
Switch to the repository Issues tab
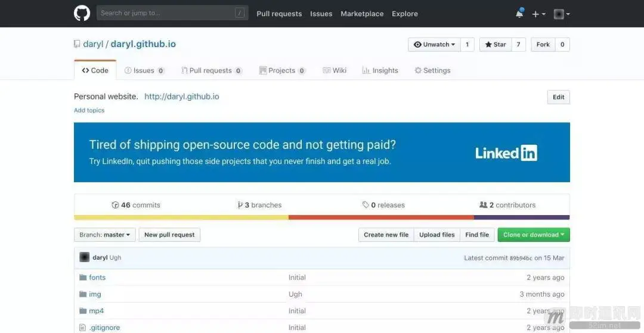pos(144,70)
